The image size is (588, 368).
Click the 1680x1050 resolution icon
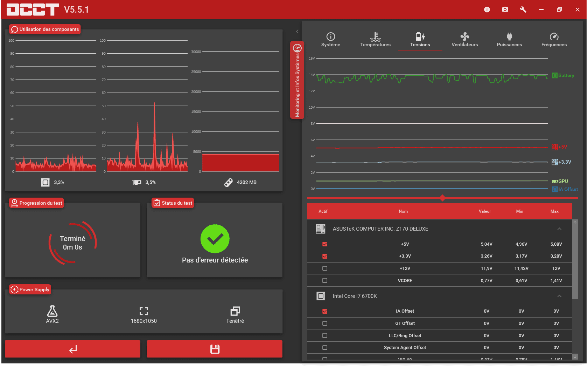click(x=143, y=311)
